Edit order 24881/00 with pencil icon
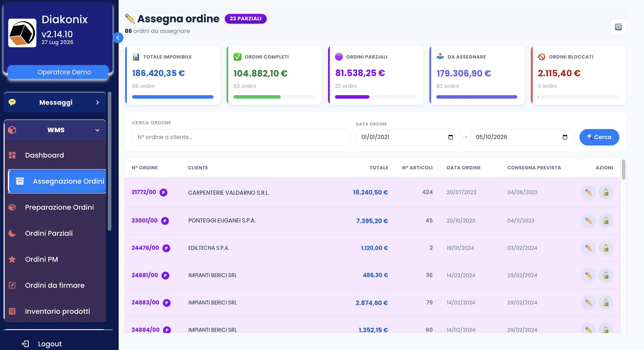 coord(588,275)
